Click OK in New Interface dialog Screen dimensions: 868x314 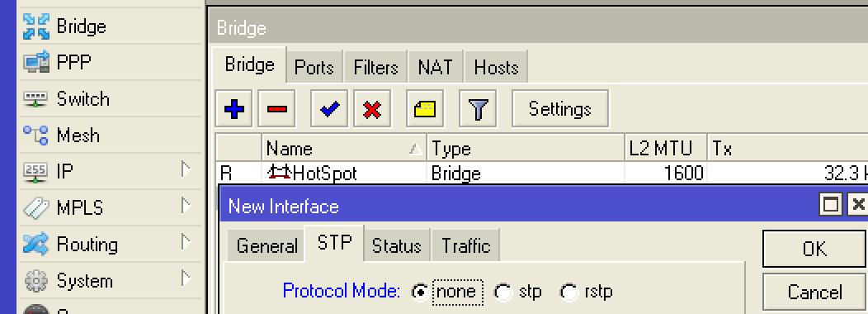pos(814,249)
